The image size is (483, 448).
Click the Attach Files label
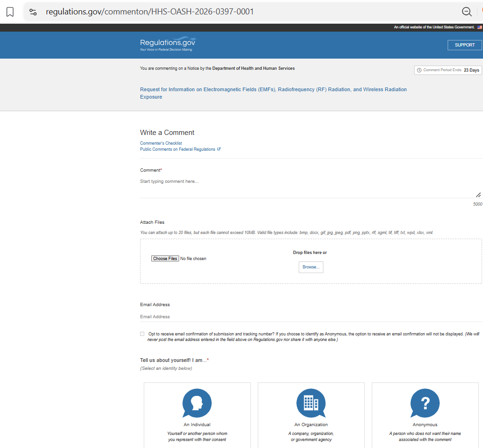pyautogui.click(x=152, y=222)
